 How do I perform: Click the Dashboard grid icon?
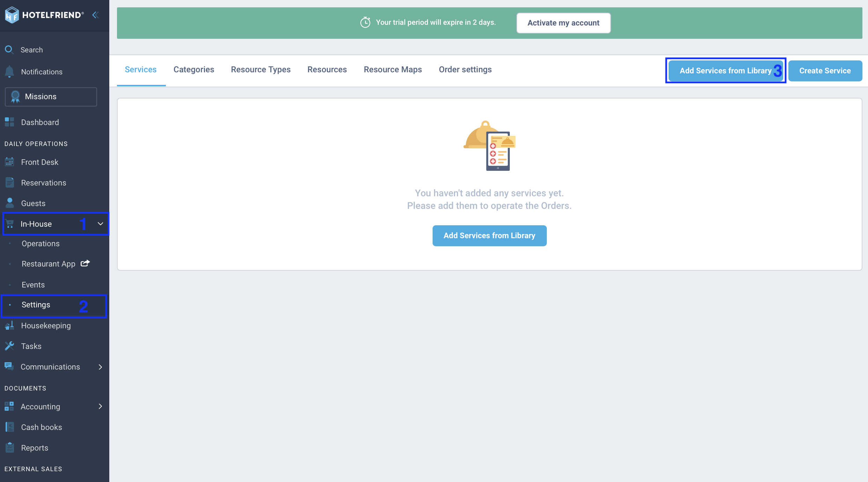(x=9, y=122)
